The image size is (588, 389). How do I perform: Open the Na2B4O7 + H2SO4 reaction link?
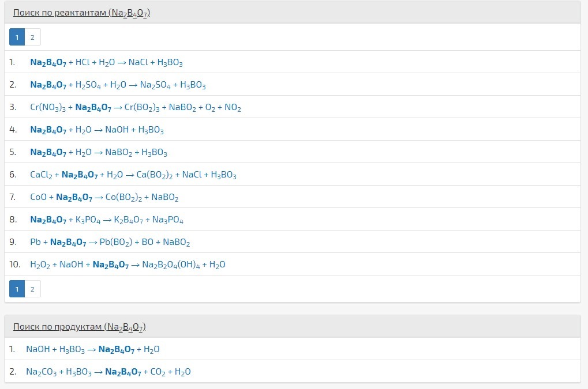pyautogui.click(x=118, y=85)
